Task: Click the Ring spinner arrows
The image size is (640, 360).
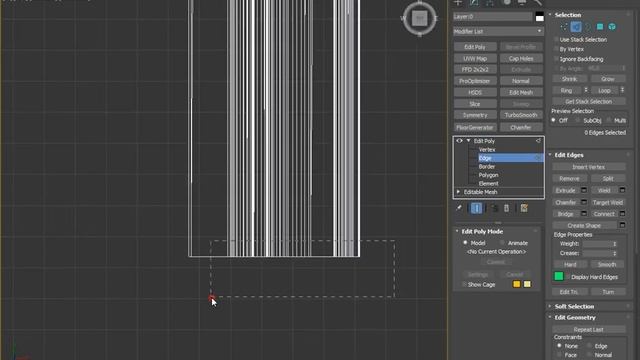Action: click(x=586, y=90)
